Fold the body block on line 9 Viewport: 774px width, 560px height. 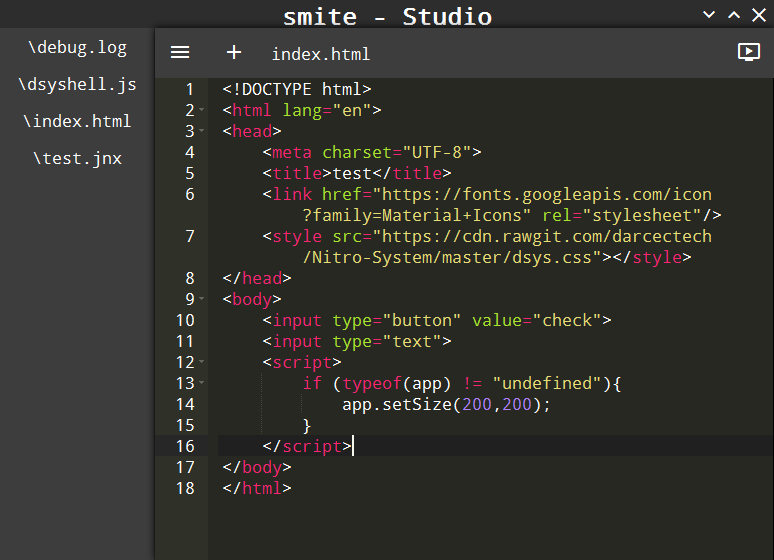click(x=201, y=299)
